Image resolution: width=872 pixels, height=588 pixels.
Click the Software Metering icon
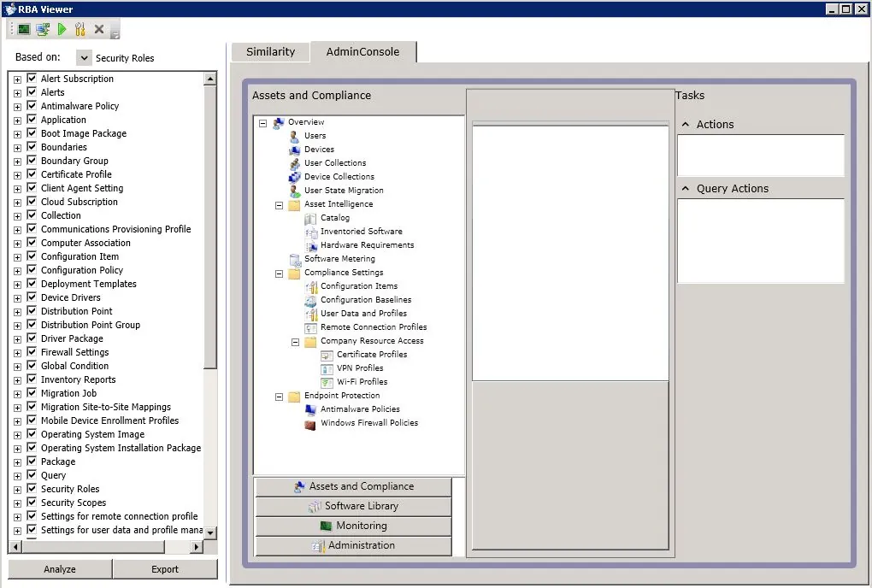point(294,259)
